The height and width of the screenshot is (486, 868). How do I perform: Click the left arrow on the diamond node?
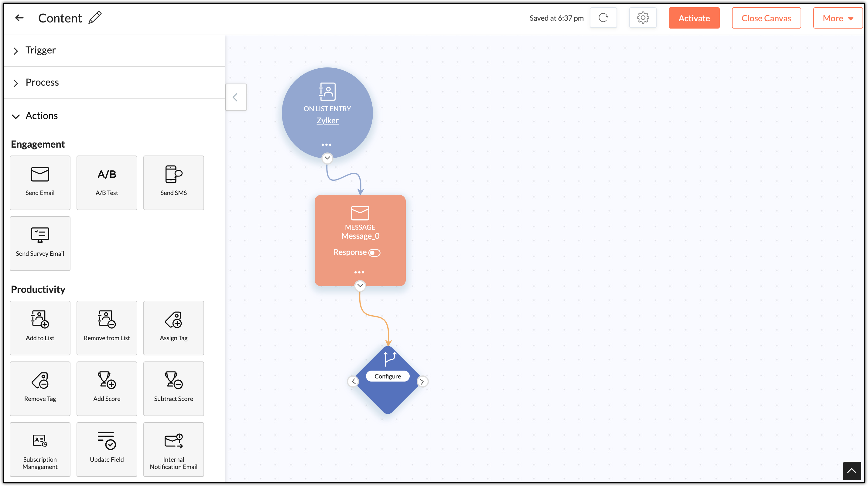[x=354, y=381]
